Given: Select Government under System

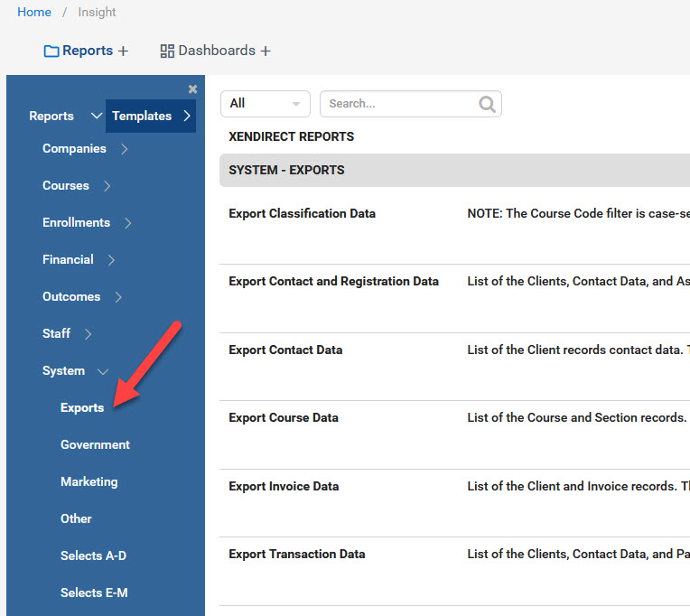Looking at the screenshot, I should (95, 445).
